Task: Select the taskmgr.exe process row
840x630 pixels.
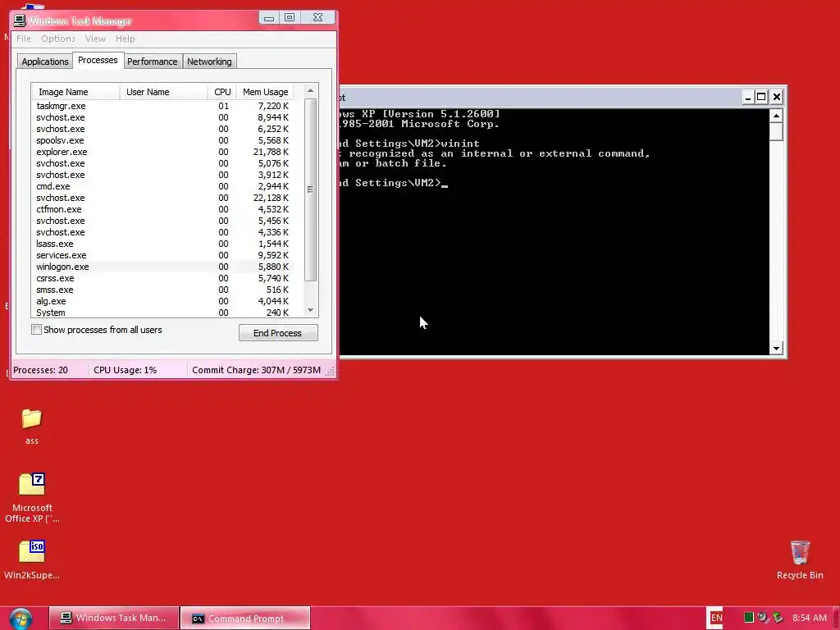Action: pos(162,106)
